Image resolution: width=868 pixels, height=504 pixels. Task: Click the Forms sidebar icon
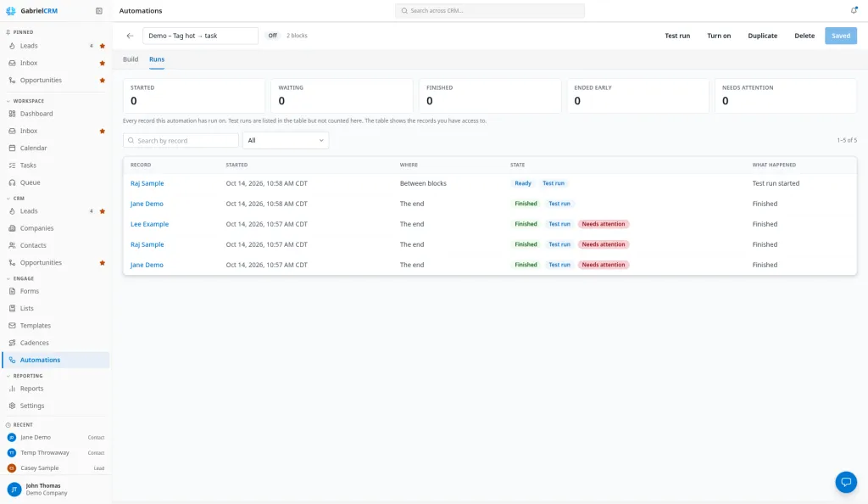(12, 291)
